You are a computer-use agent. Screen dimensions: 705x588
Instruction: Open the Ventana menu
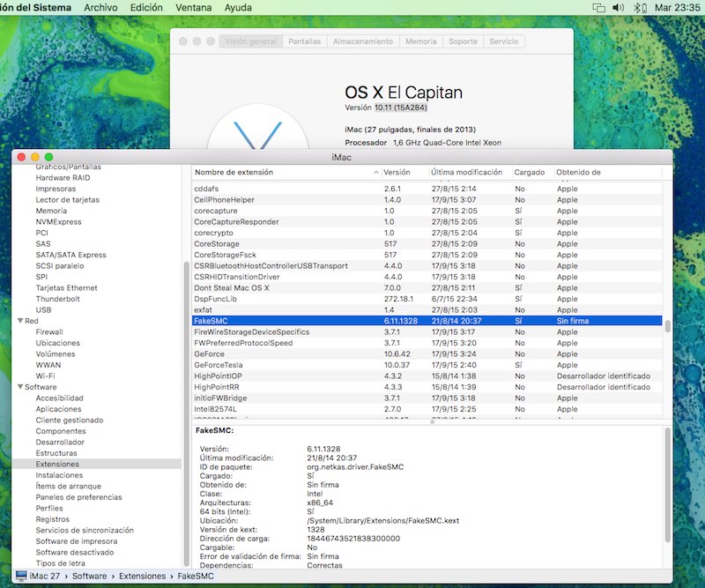click(193, 8)
